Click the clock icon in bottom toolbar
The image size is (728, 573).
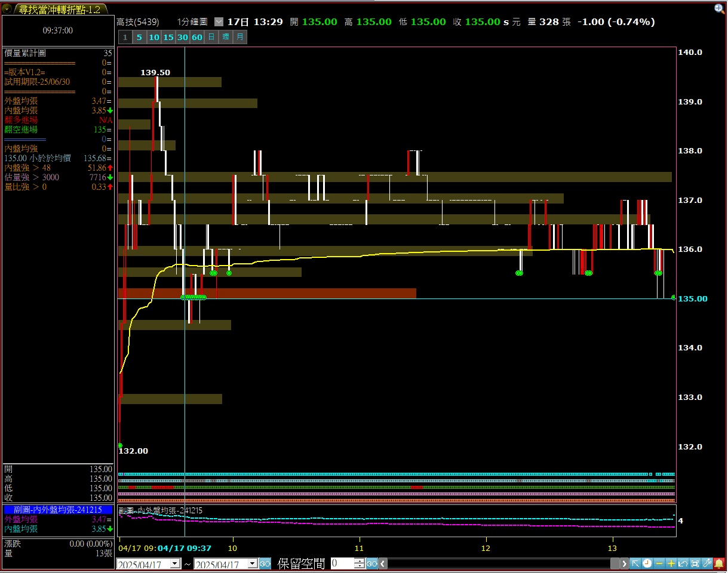click(x=647, y=563)
